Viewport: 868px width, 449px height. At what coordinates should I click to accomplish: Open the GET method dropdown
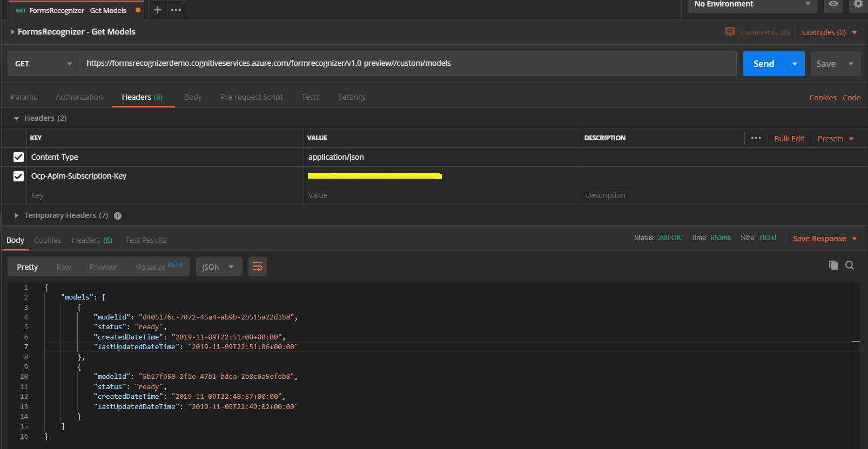(44, 64)
